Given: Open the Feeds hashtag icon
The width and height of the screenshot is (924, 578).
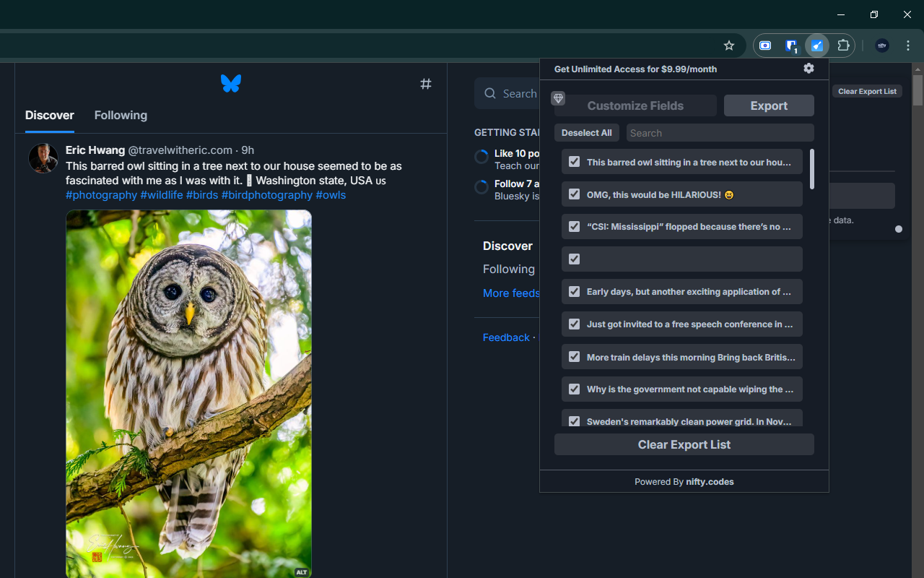Looking at the screenshot, I should (426, 84).
